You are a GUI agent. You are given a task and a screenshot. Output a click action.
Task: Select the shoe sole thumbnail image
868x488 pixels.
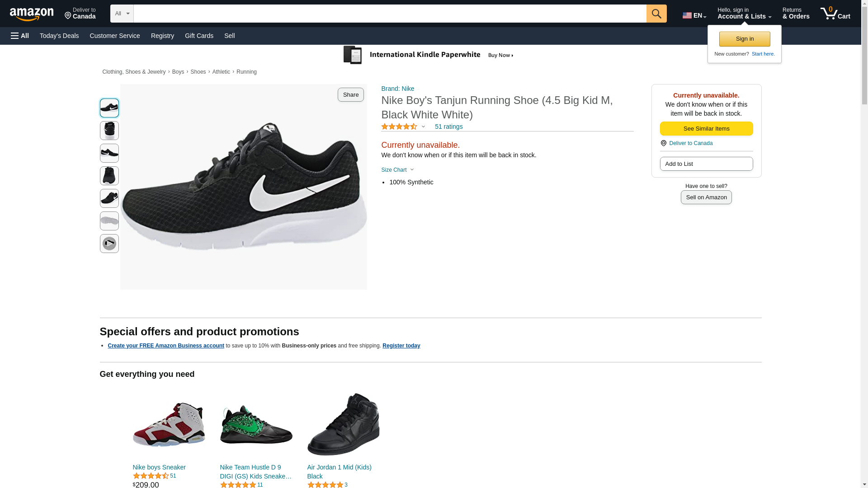tap(109, 221)
